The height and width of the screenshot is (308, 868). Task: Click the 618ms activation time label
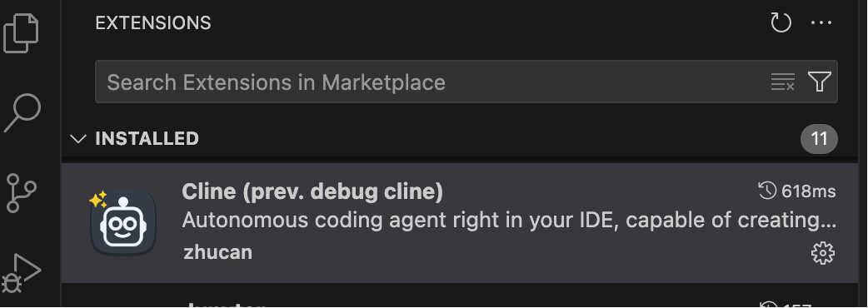click(809, 191)
